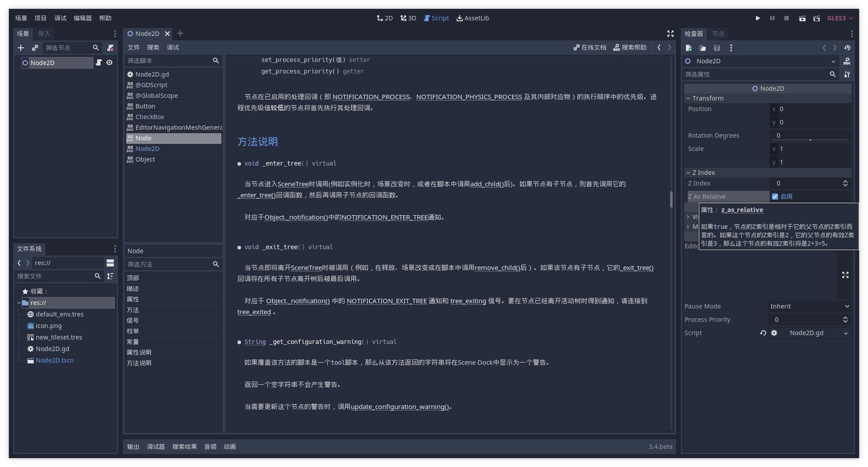Close the Node2D scene tab

click(x=167, y=34)
